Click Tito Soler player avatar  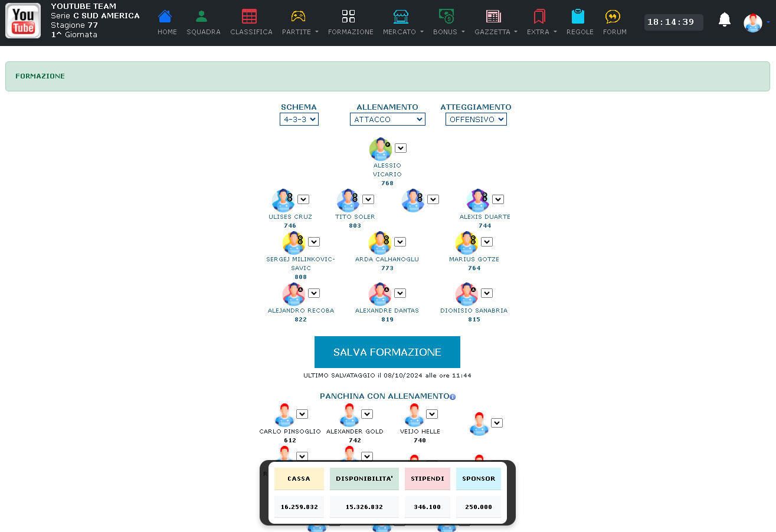348,201
